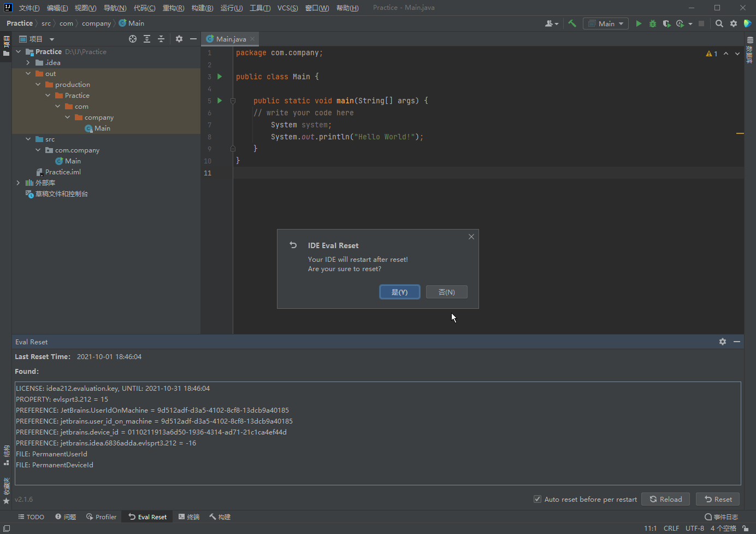Click the 11:1 cursor position indicator
The height and width of the screenshot is (534, 756).
click(x=650, y=529)
